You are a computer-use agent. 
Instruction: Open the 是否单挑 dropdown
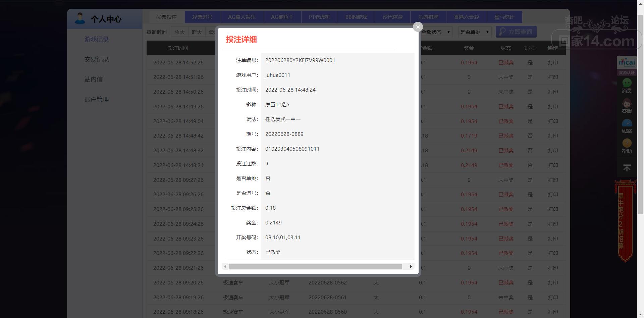coord(474,32)
